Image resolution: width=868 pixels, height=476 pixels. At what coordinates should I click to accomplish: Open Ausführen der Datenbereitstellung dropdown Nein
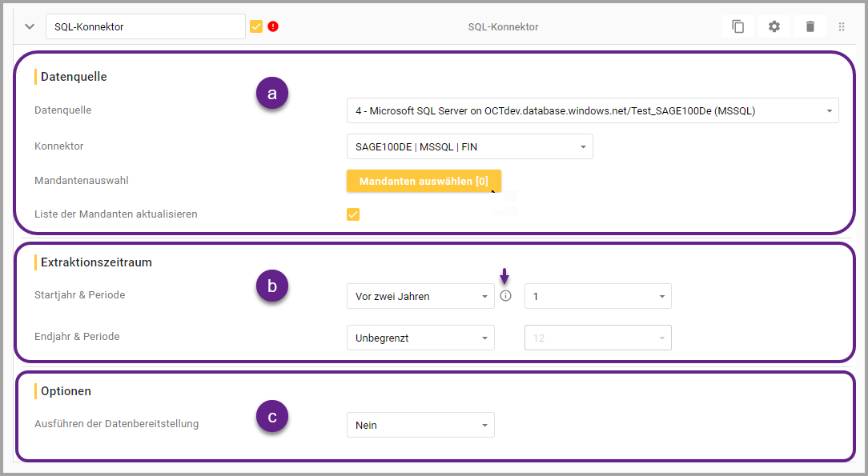pyautogui.click(x=420, y=425)
